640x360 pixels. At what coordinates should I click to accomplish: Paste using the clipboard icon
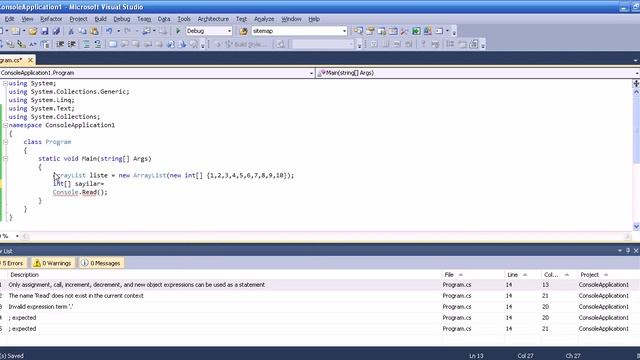(94, 31)
